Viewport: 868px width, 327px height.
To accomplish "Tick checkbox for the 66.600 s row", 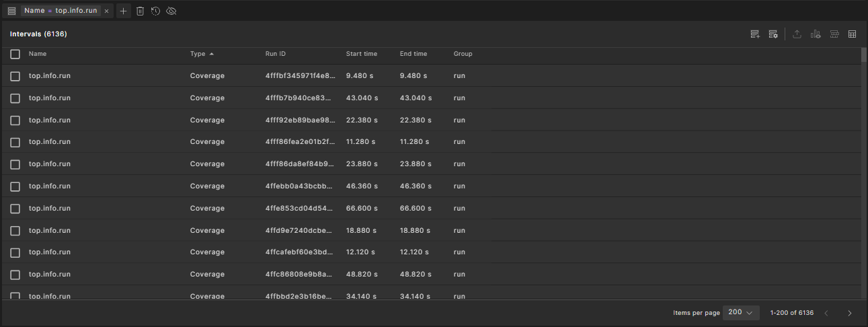I will click(15, 209).
